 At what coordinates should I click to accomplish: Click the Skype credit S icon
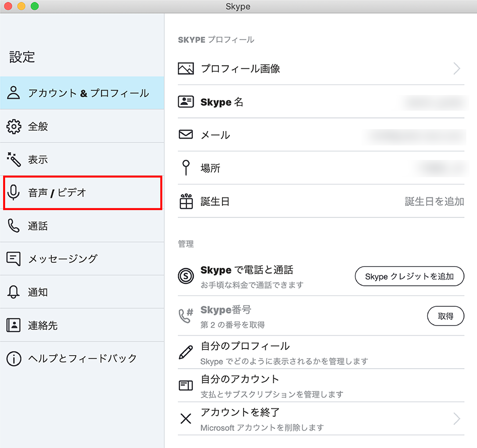point(186,276)
